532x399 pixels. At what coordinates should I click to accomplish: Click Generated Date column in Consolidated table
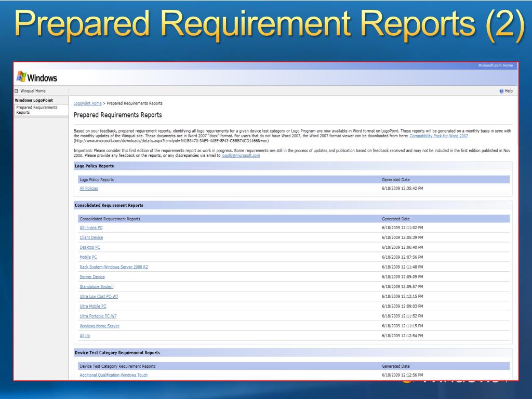[395, 219]
